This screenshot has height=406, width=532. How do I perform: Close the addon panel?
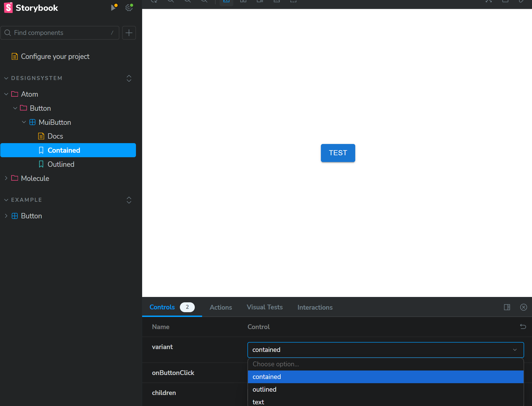tap(524, 307)
